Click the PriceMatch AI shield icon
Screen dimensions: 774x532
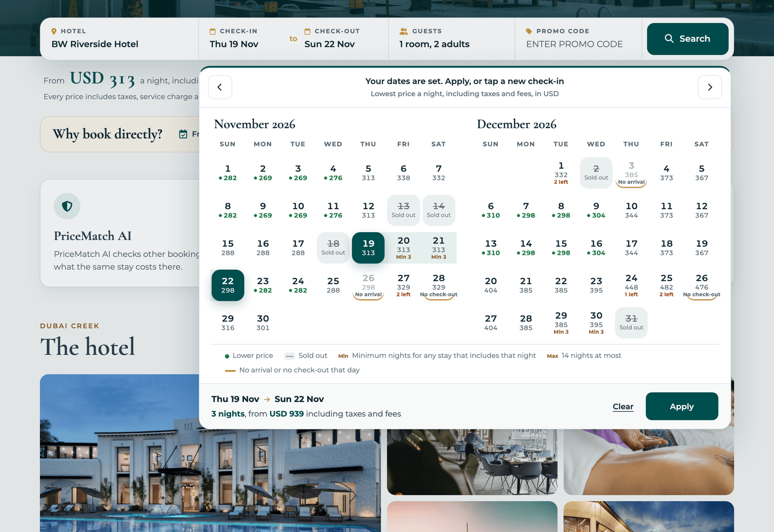[x=67, y=207]
